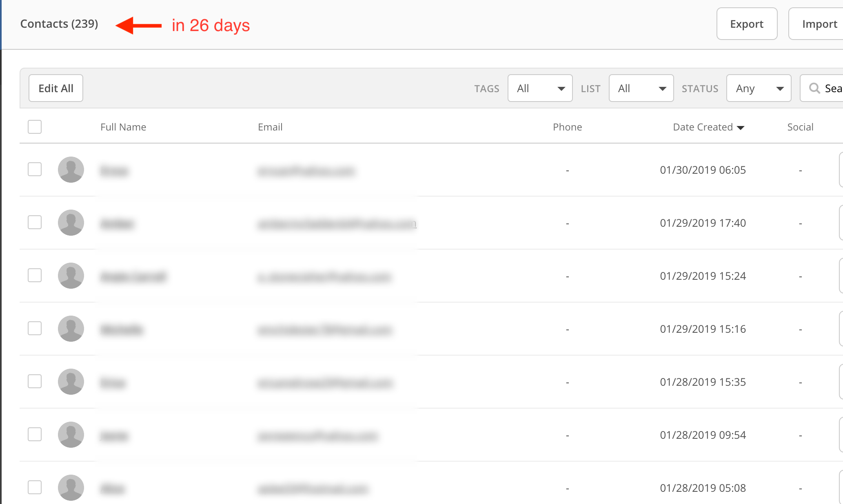Open the blurred email of first contact
This screenshot has height=504, width=843.
coord(306,170)
